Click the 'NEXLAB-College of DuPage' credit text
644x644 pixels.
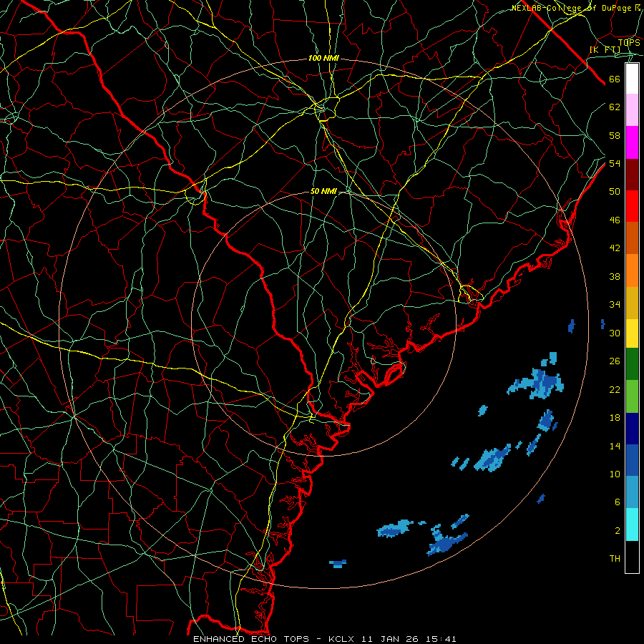[x=573, y=8]
